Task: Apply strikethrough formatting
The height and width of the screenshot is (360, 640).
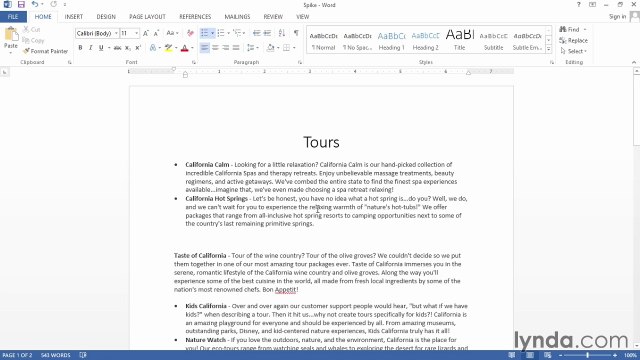Action: 118,48
